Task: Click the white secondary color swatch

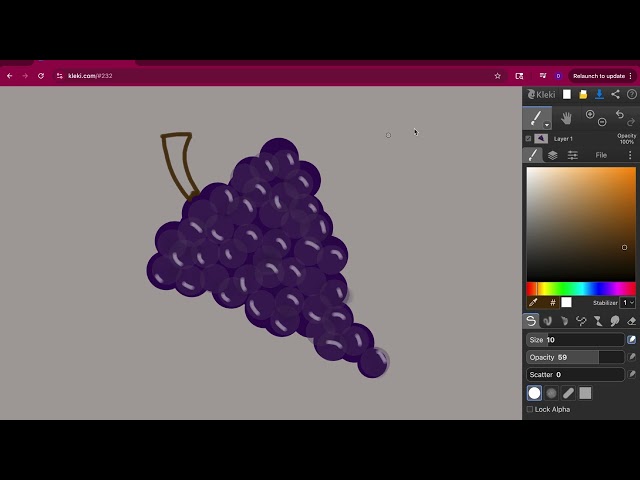Action: pyautogui.click(x=566, y=302)
